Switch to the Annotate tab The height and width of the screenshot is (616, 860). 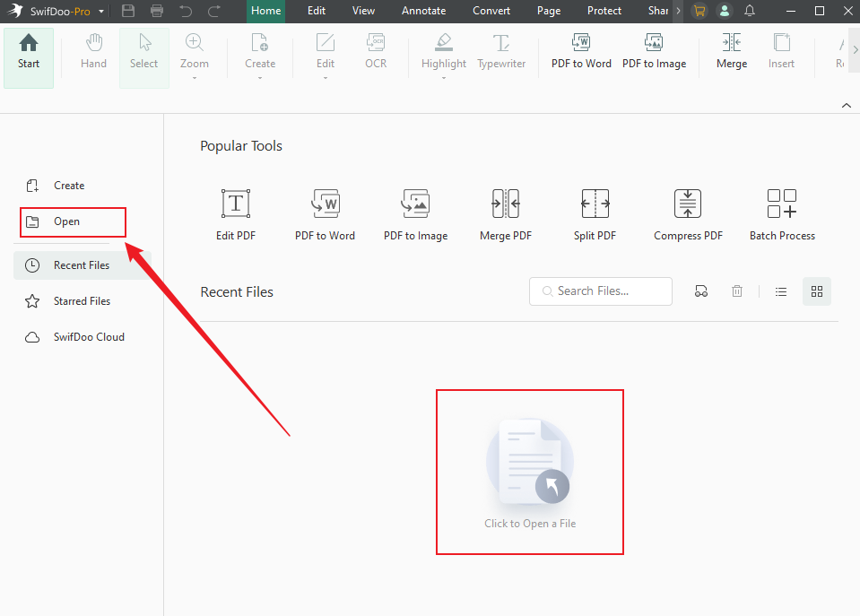(x=423, y=11)
